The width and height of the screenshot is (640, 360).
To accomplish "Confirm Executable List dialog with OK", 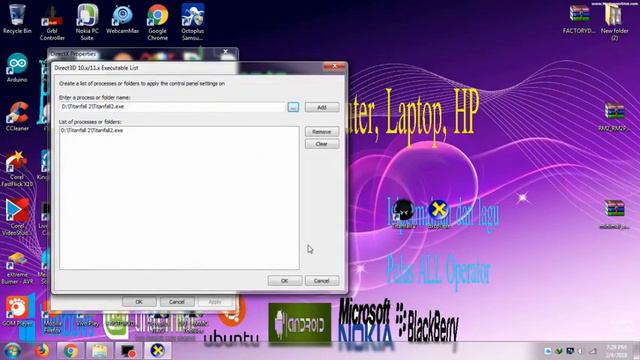I will [x=284, y=280].
